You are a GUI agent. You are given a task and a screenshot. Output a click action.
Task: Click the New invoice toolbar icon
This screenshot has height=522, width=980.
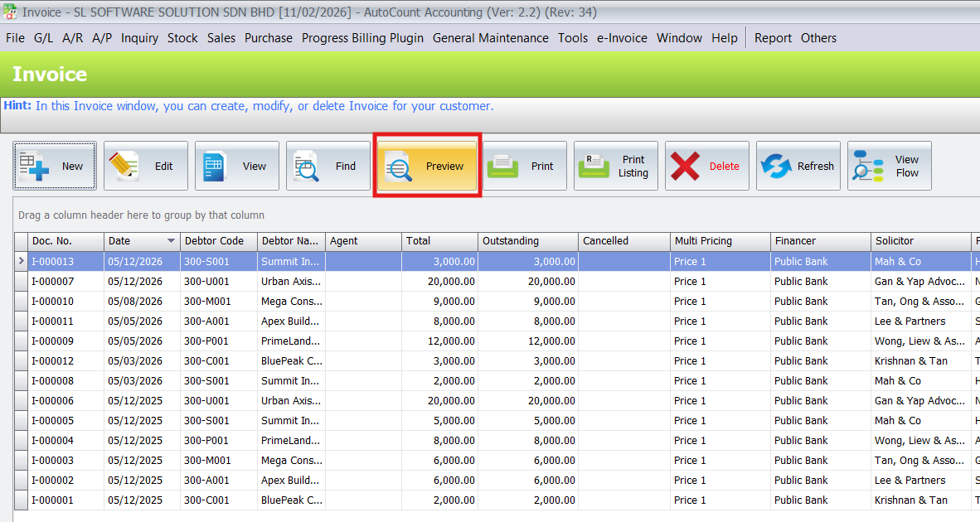point(35,166)
